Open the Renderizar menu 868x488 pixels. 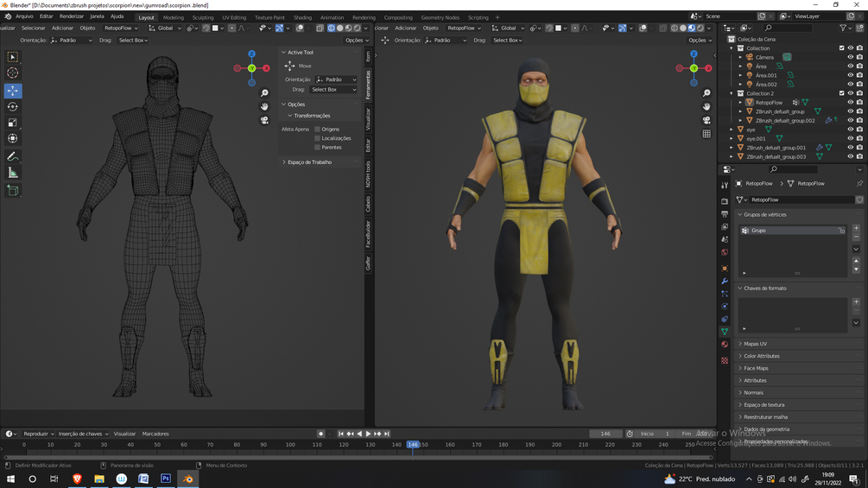(72, 16)
